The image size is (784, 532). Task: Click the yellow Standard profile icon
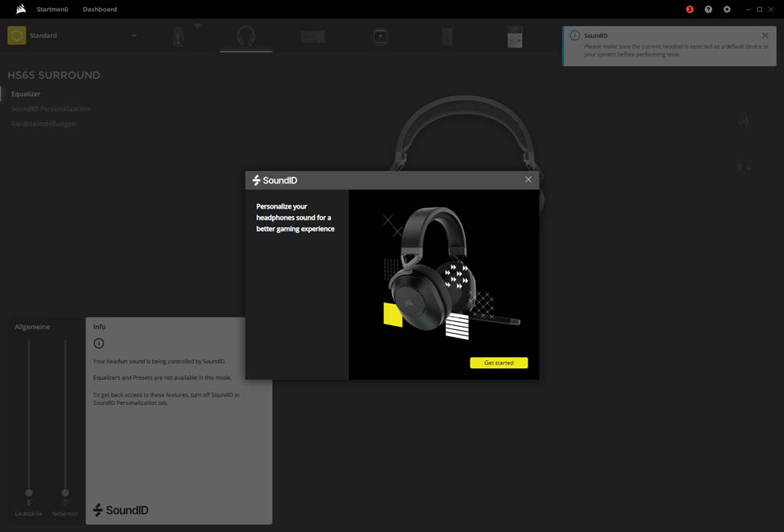click(16, 35)
